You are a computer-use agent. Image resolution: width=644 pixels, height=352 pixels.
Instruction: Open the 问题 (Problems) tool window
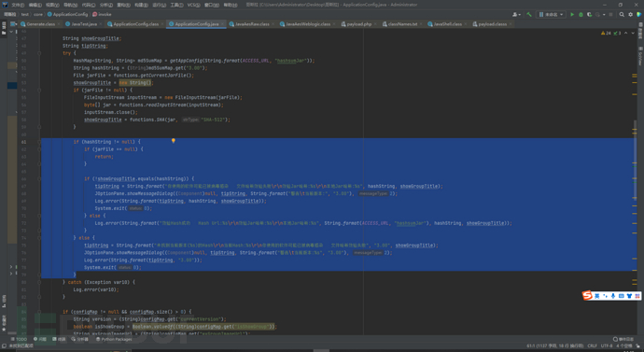pos(40,339)
